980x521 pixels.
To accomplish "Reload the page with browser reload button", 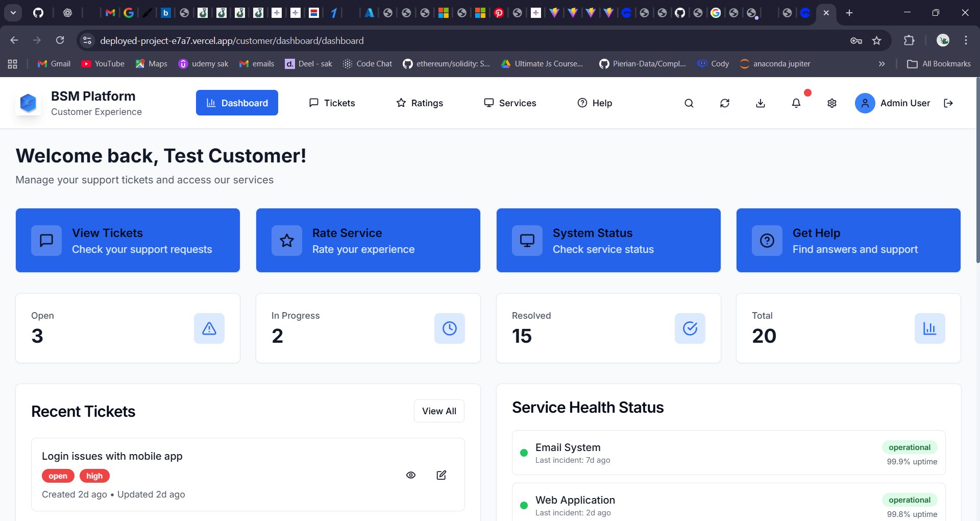I will 60,40.
